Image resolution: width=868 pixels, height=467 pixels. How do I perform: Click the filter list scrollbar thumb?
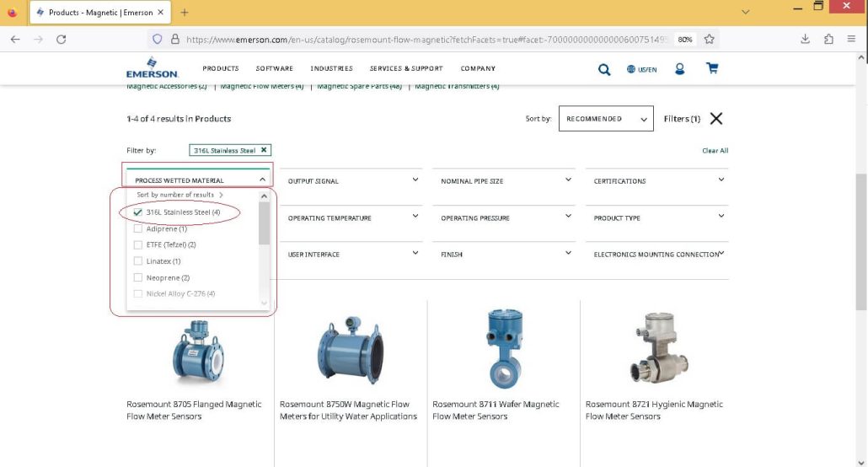264,223
